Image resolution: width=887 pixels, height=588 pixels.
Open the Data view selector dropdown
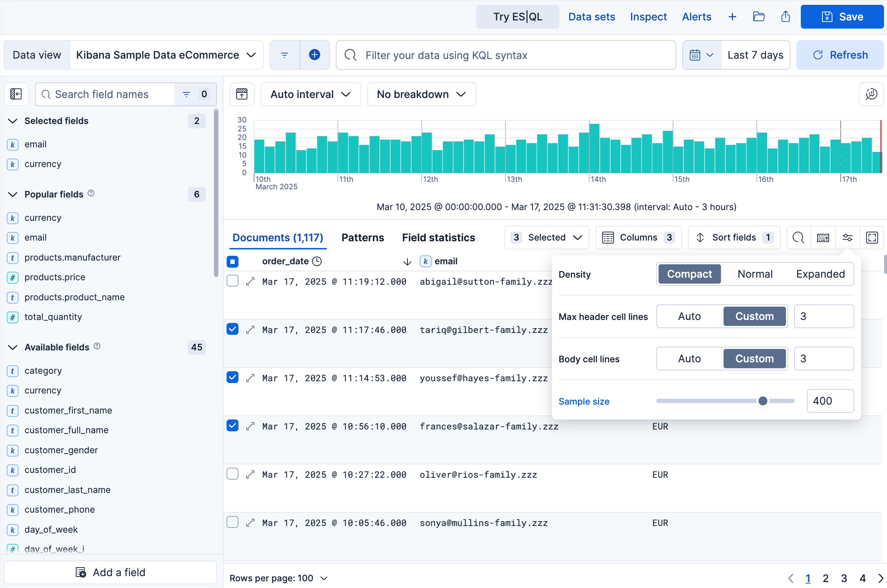click(x=166, y=55)
